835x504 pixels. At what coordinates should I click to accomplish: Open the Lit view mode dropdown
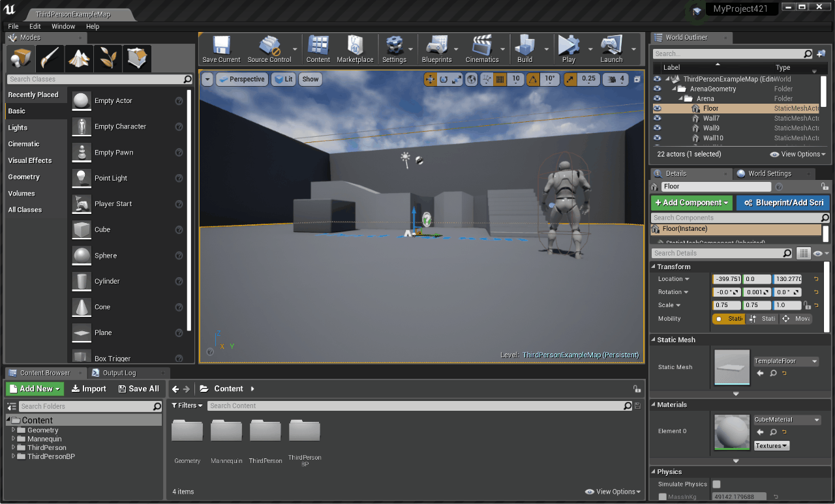click(x=283, y=80)
